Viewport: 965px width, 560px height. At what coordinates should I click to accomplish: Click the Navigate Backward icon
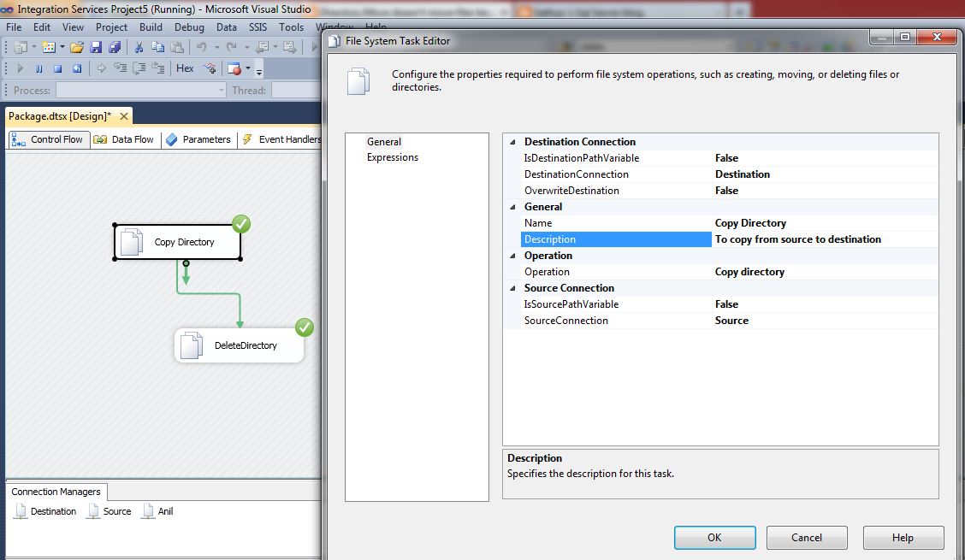pyautogui.click(x=263, y=47)
